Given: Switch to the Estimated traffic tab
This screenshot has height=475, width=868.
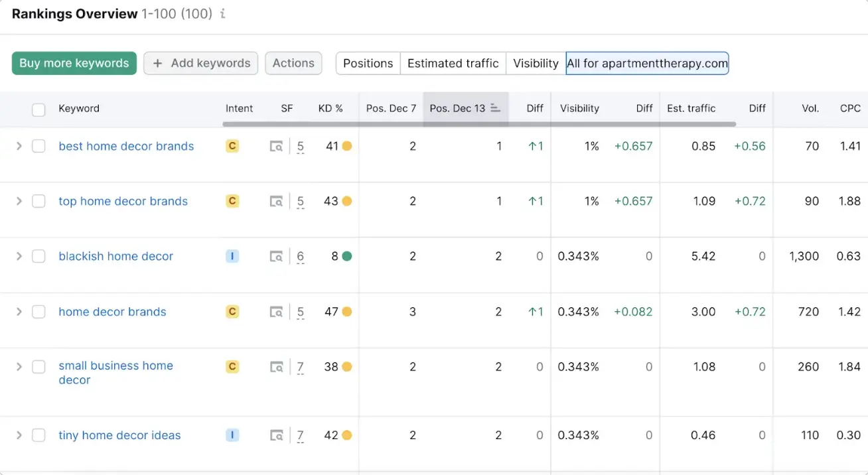Looking at the screenshot, I should tap(453, 63).
